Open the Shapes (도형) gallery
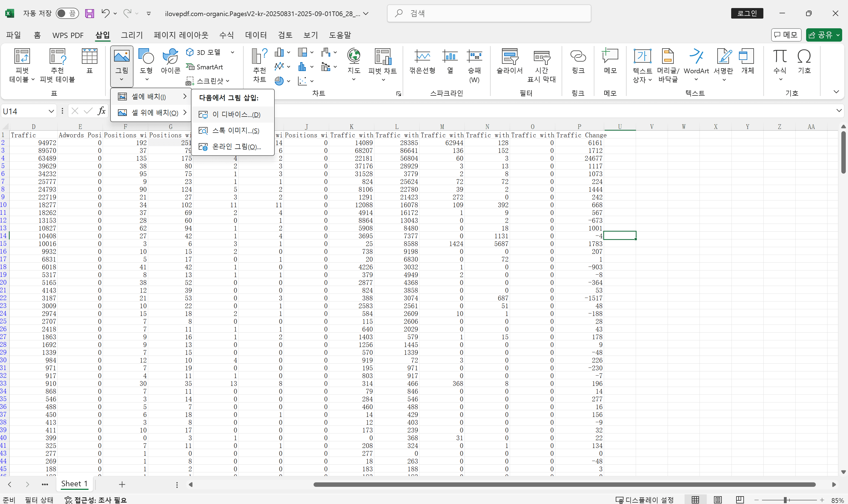 tap(147, 65)
